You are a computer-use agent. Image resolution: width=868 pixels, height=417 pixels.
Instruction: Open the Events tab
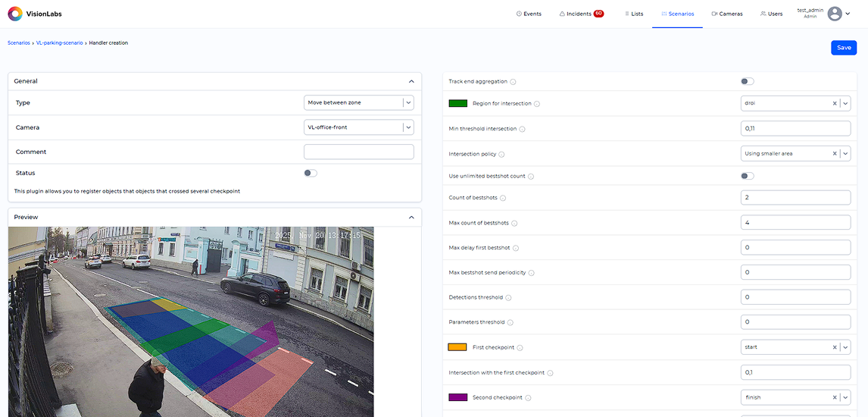pos(529,14)
